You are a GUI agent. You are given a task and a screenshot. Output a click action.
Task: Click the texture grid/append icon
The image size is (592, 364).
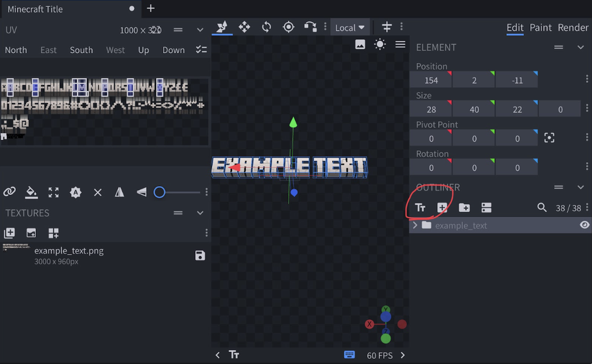pos(54,233)
